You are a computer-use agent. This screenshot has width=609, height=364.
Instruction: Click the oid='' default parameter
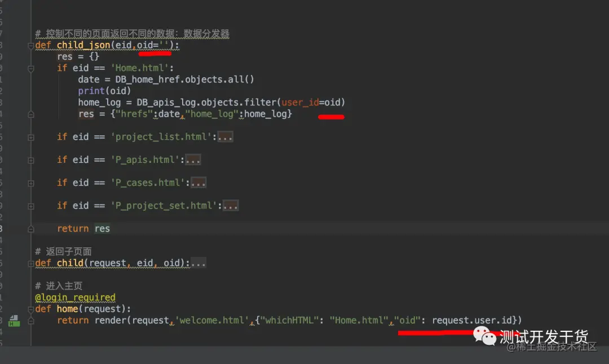153,46
